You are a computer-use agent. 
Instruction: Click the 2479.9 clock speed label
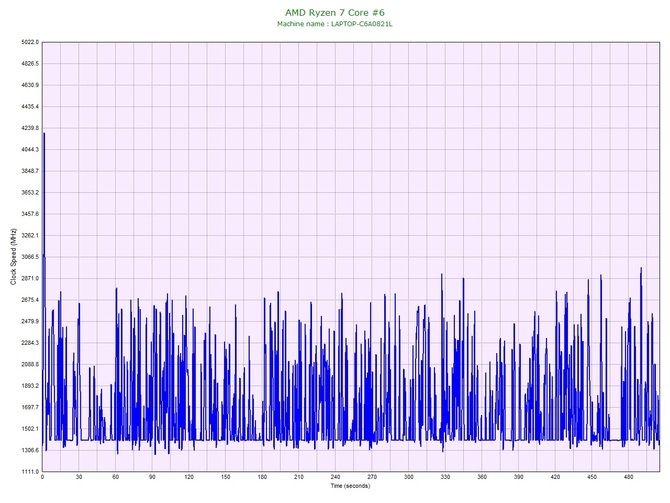tap(30, 321)
